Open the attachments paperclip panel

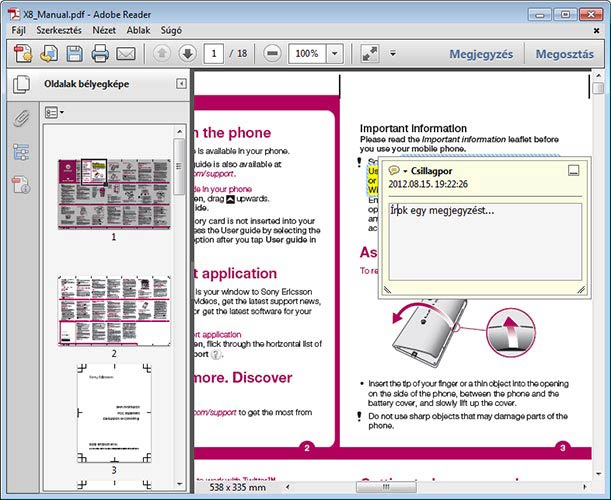[21, 118]
